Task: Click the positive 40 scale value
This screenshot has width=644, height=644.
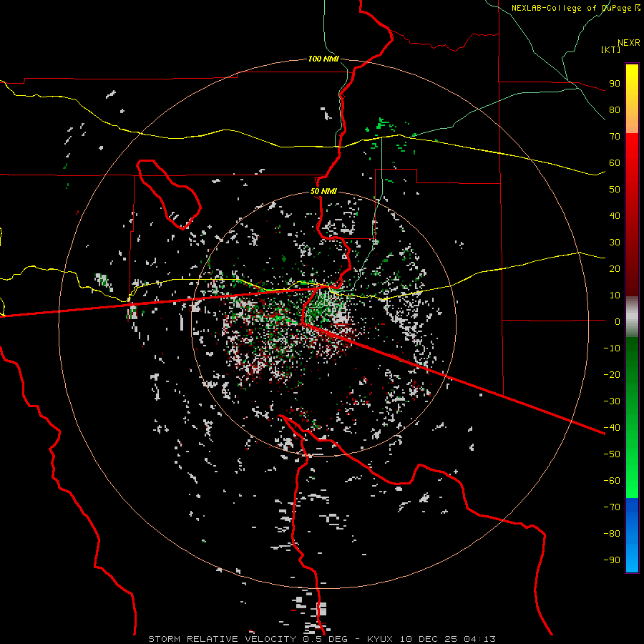Action: click(x=615, y=215)
